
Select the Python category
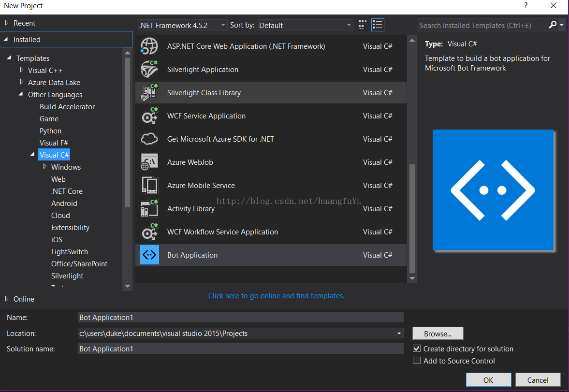pos(50,131)
